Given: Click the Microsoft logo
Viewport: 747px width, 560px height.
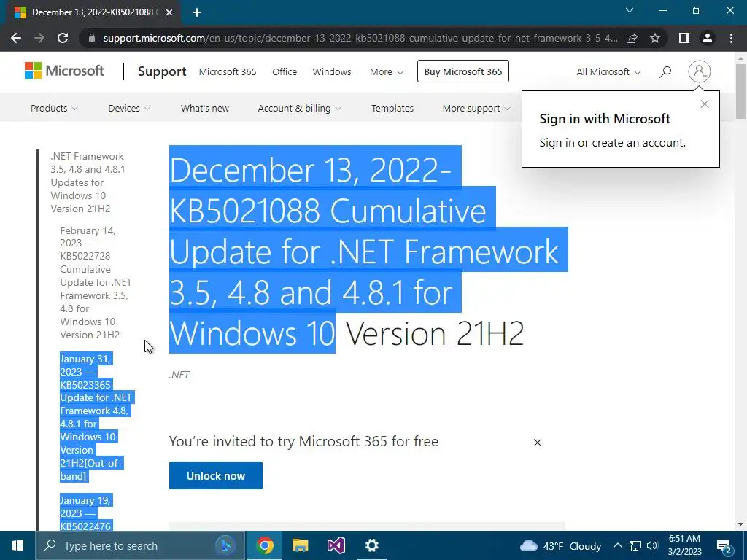Looking at the screenshot, I should coord(64,71).
